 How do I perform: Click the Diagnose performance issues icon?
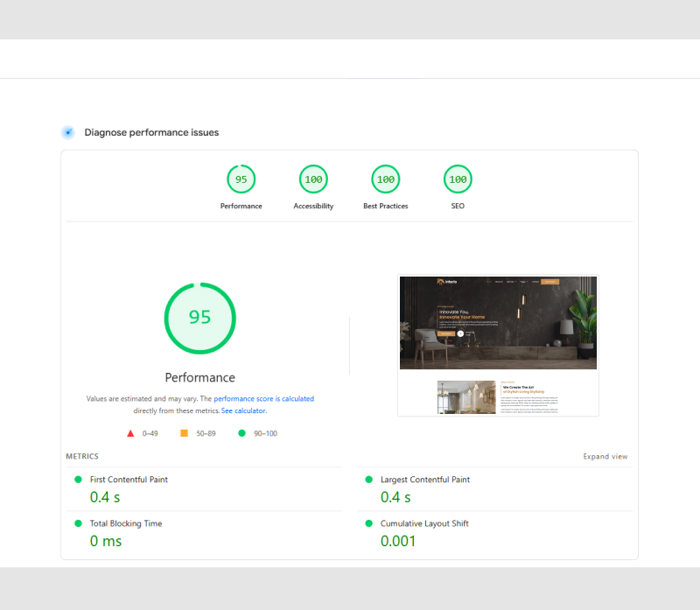pyautogui.click(x=67, y=132)
